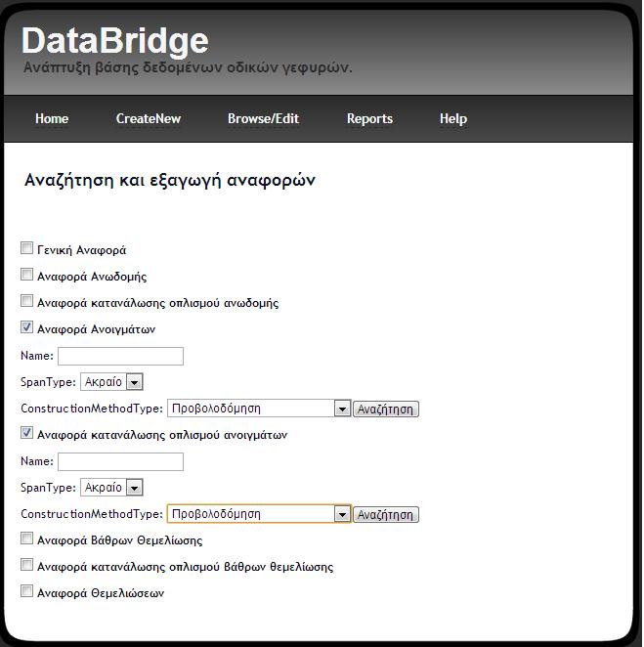This screenshot has width=644, height=647.
Task: Check the Γενική Αναφορά checkbox
Action: (x=26, y=248)
